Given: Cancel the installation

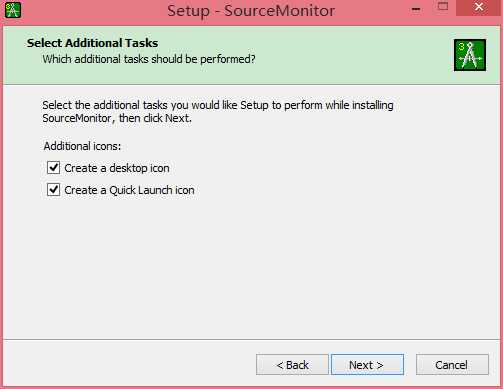Looking at the screenshot, I should 452,365.
